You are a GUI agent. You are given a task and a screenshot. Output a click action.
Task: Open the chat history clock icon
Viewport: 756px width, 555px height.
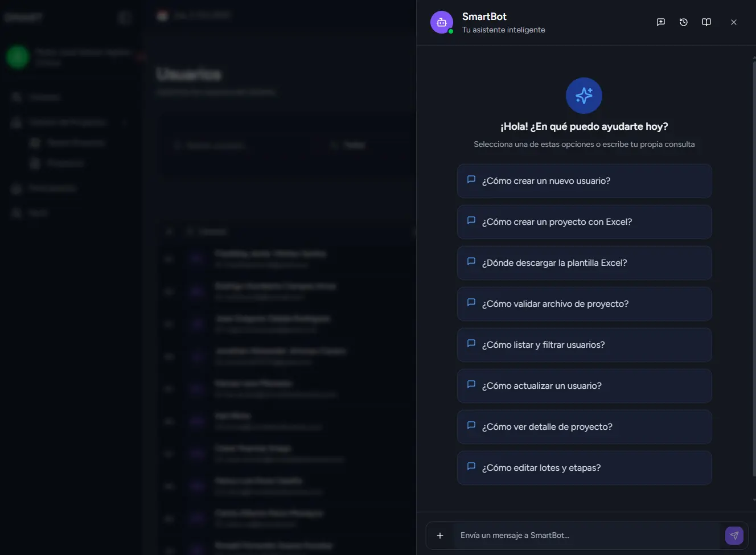[x=684, y=22]
